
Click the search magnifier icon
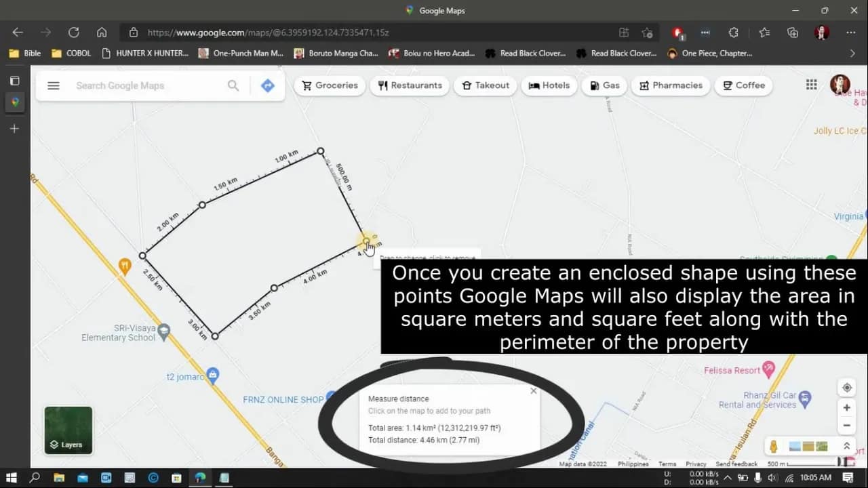click(233, 85)
